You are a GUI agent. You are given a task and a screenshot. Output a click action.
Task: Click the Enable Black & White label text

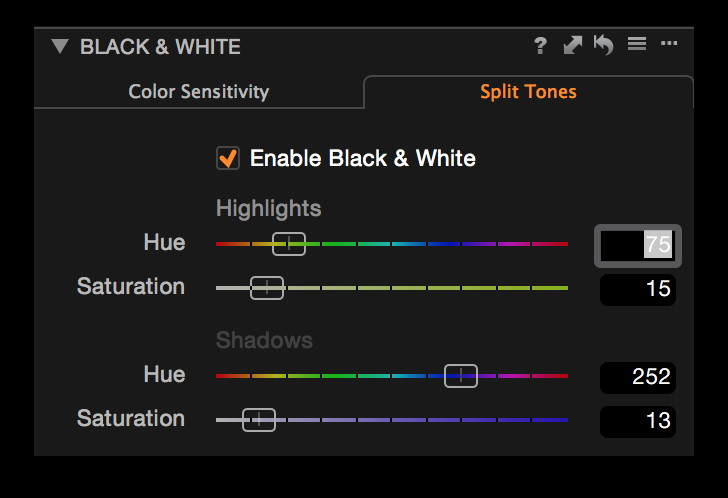click(x=362, y=158)
